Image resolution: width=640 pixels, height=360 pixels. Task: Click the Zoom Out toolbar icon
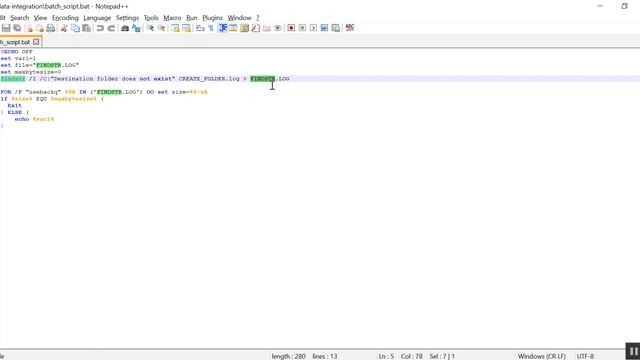[x=162, y=28]
